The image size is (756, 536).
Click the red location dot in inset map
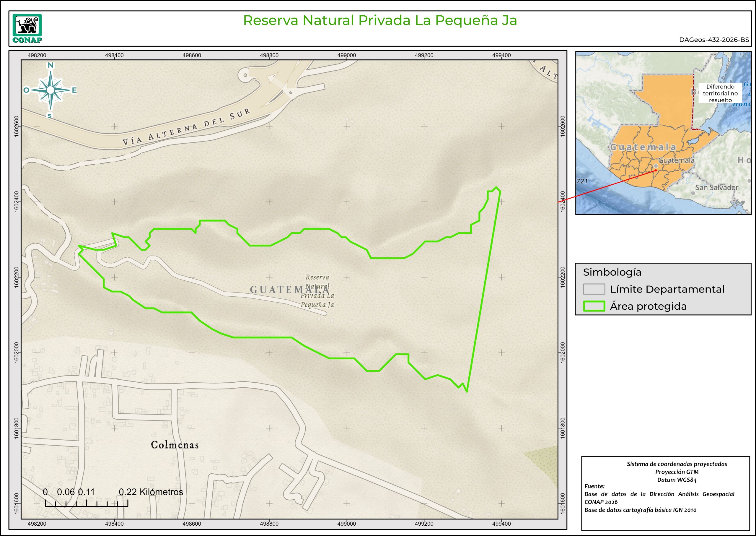pos(656,170)
